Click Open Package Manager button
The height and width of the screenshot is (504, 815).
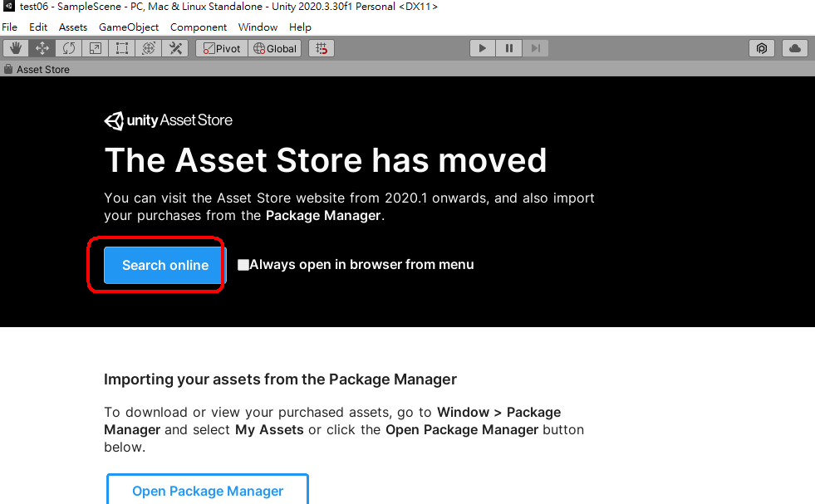coord(208,489)
